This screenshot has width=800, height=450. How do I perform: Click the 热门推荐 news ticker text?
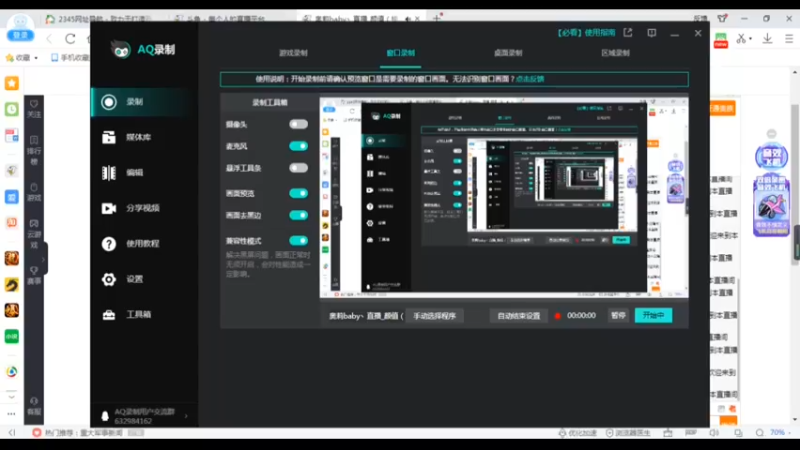click(84, 433)
